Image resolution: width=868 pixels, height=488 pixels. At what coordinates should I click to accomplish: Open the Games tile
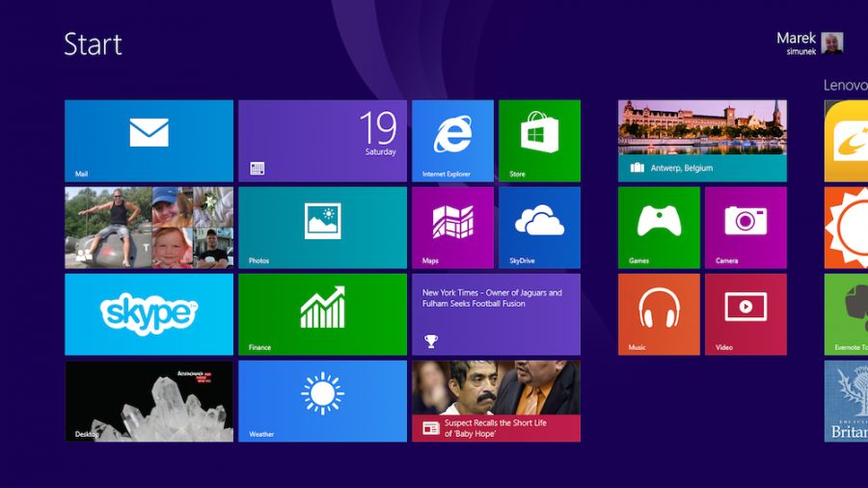pyautogui.click(x=659, y=228)
